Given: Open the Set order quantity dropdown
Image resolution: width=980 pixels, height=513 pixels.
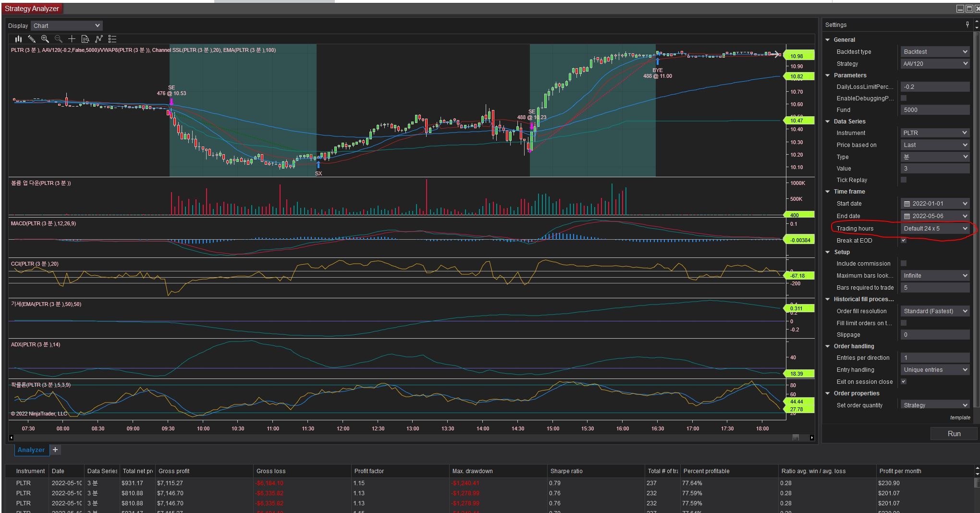Looking at the screenshot, I should tap(935, 405).
